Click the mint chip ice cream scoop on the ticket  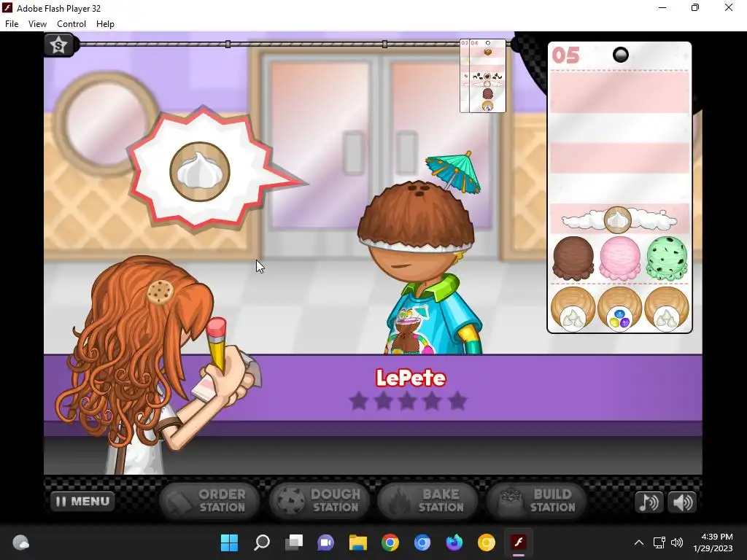667,258
